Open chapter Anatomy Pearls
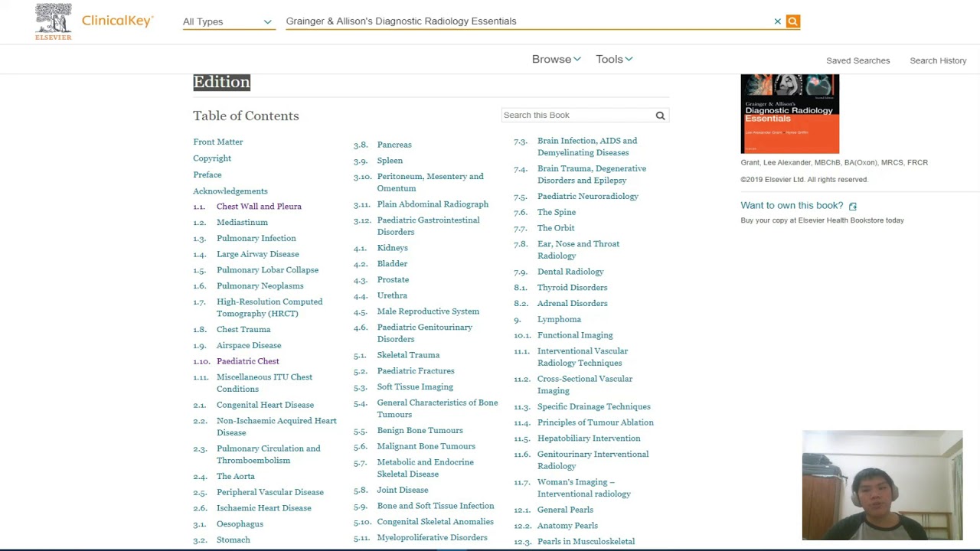The width and height of the screenshot is (980, 551). (x=567, y=526)
